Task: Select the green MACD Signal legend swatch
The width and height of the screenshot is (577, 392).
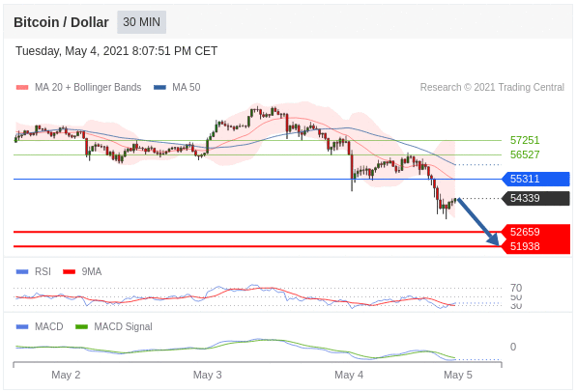Action: tap(81, 327)
